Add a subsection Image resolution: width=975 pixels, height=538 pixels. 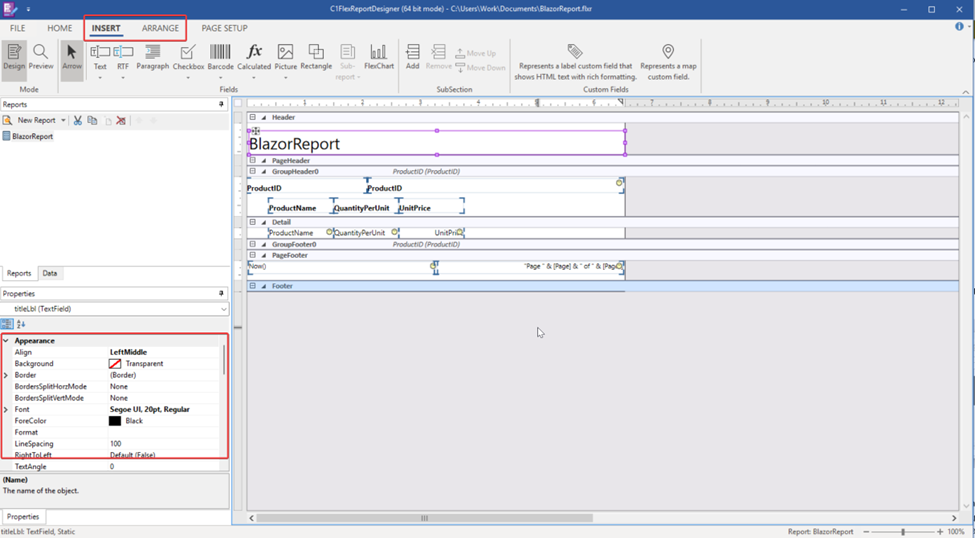(x=412, y=57)
